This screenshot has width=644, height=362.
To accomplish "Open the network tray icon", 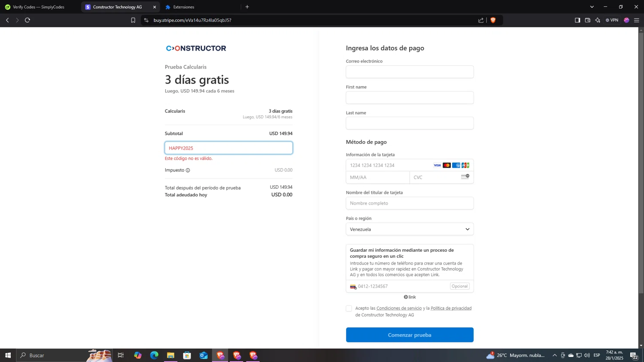I will pos(579,355).
